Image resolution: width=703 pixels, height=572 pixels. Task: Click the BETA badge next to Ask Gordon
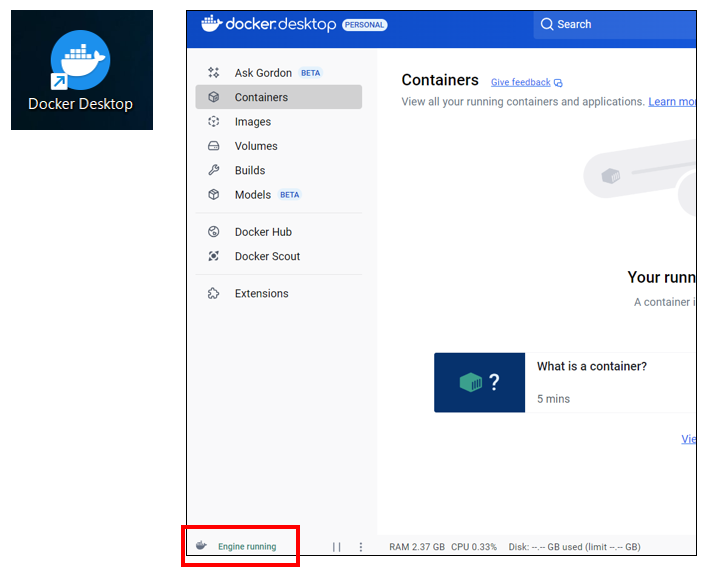click(311, 73)
